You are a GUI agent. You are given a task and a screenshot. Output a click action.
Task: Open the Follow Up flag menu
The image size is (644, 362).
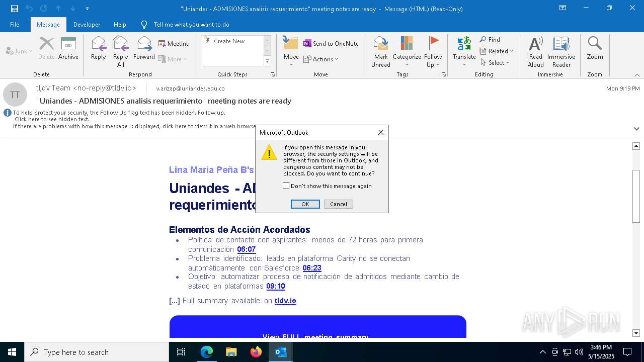[433, 51]
